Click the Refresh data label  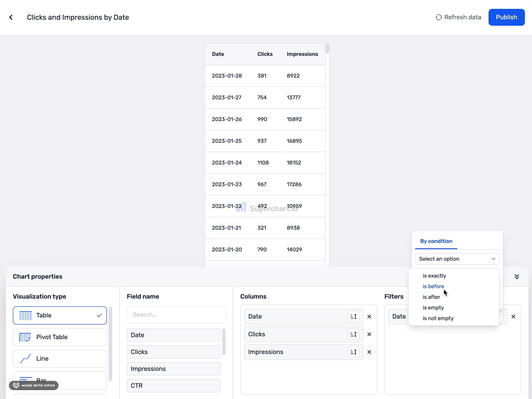pos(462,17)
